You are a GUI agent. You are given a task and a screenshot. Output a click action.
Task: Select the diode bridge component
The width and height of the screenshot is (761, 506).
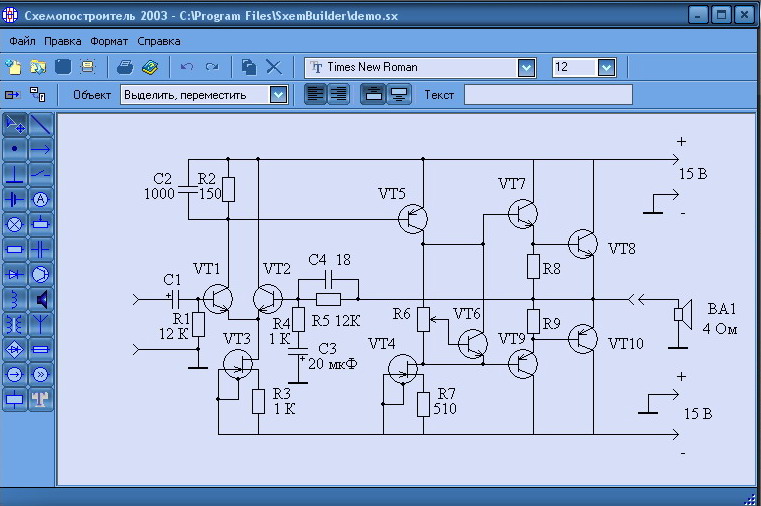pyautogui.click(x=15, y=349)
